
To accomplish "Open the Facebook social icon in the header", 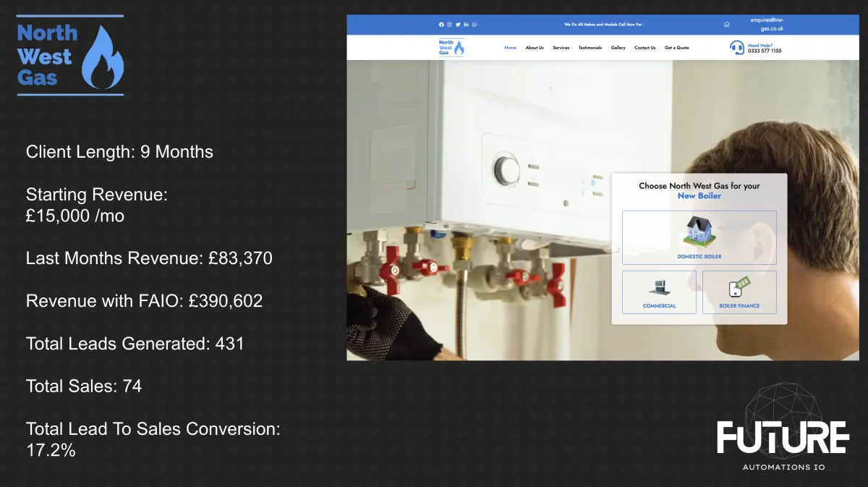I will point(441,25).
